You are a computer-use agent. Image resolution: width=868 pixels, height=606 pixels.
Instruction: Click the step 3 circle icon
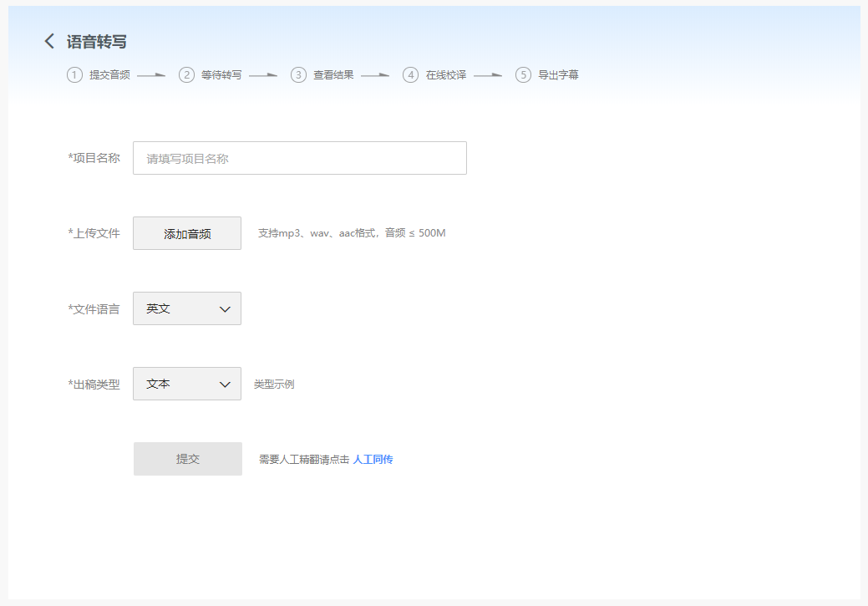[x=298, y=74]
